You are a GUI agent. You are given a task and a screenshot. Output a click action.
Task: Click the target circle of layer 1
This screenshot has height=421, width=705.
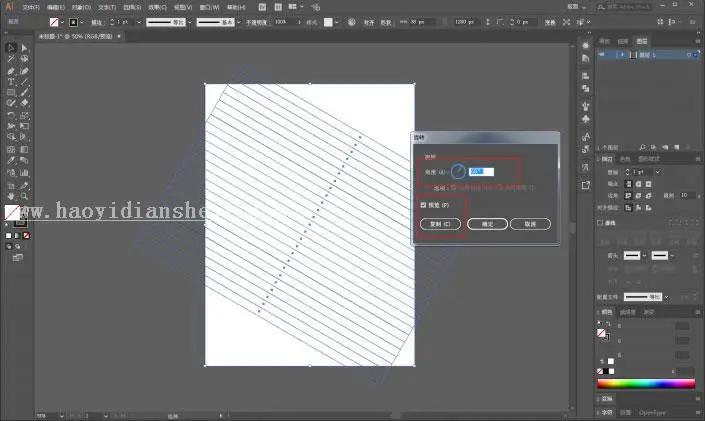click(x=689, y=55)
